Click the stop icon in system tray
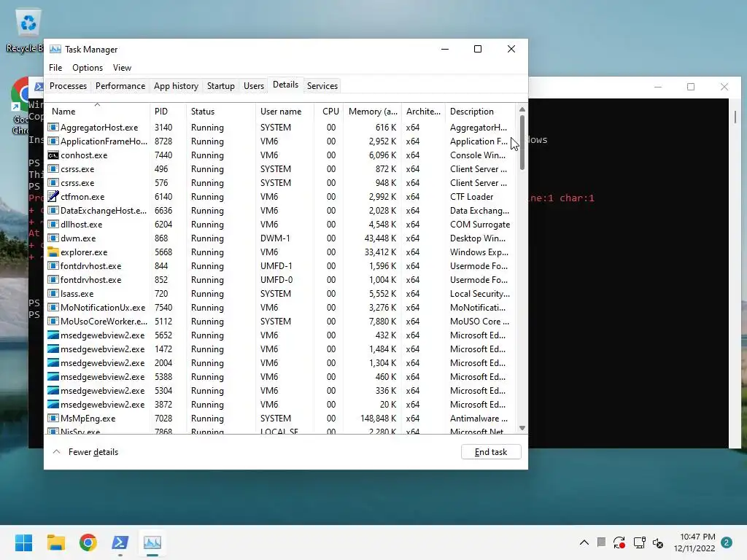Viewport: 747px width, 560px height. click(x=601, y=542)
